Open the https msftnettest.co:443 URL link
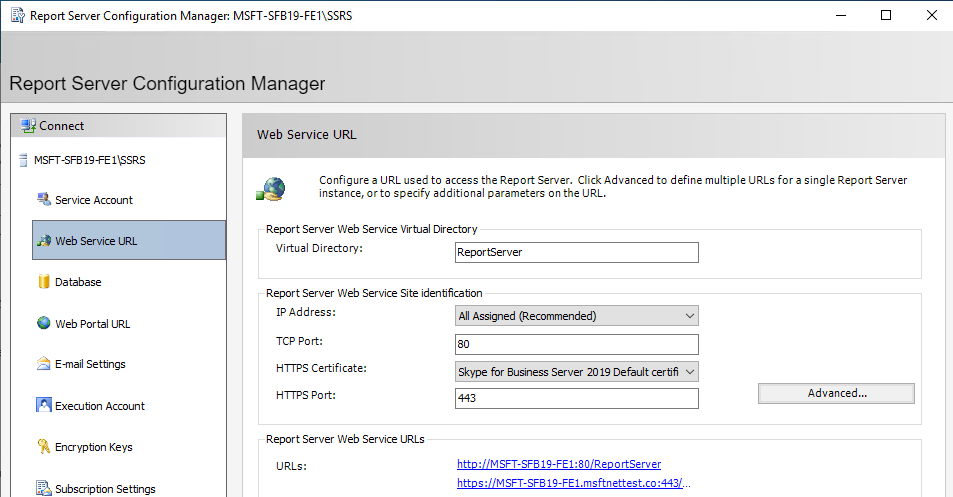Viewport: 953px width, 497px height. pyautogui.click(x=574, y=483)
